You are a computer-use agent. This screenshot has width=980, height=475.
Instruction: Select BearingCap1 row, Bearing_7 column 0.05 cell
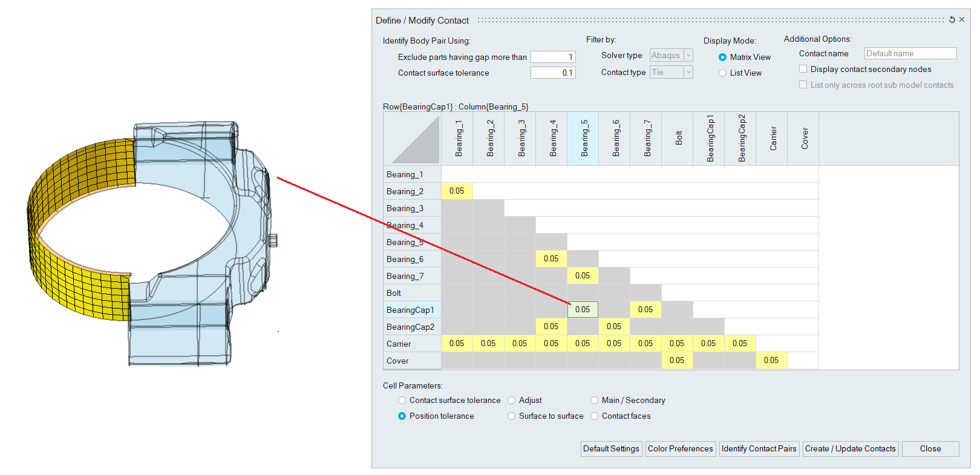pos(646,310)
